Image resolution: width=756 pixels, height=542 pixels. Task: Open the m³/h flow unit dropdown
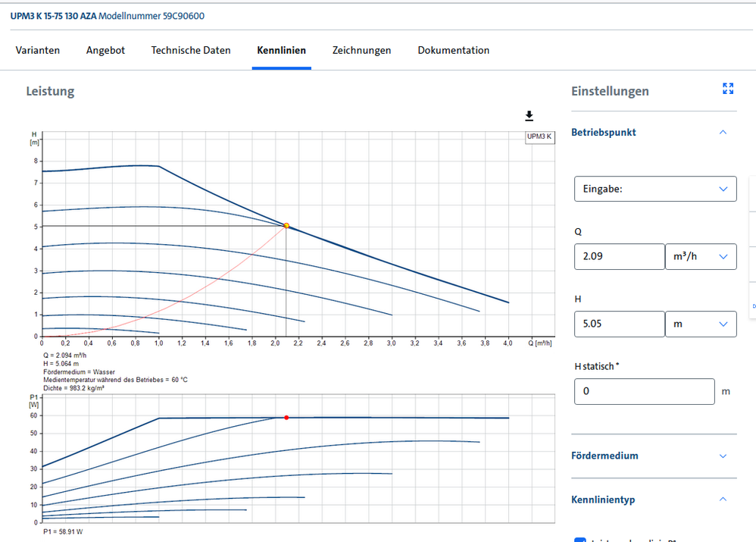pyautogui.click(x=700, y=256)
